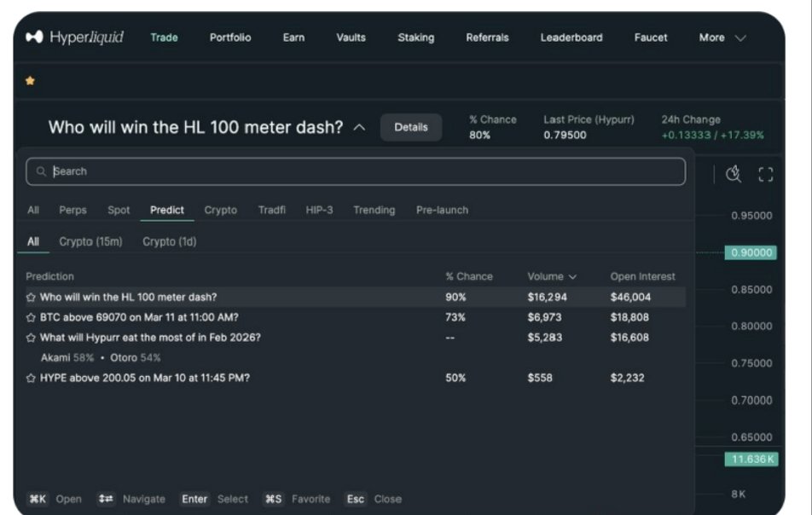Click the magnifier icon in search box
The image size is (812, 515).
click(x=41, y=171)
